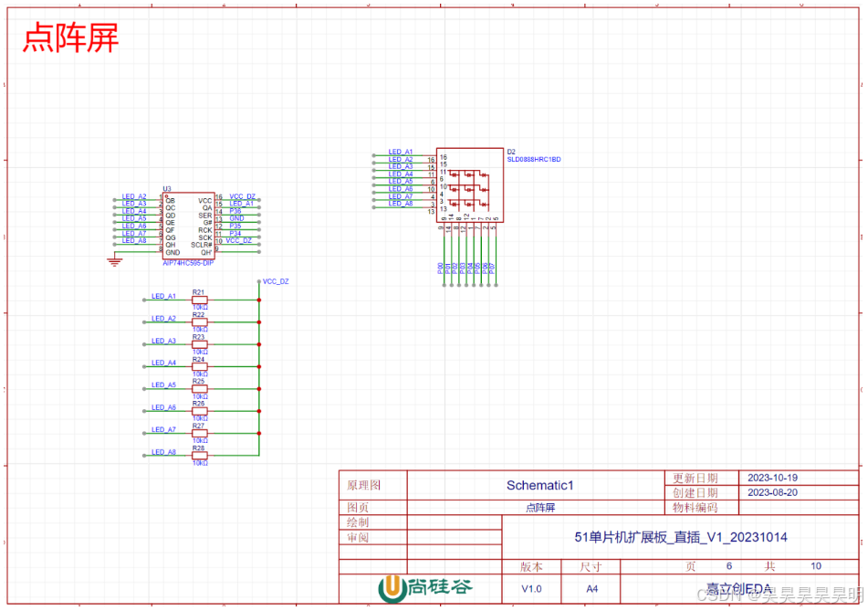The image size is (868, 611).
Task: Select resistor R28 symbol
Action: [200, 456]
